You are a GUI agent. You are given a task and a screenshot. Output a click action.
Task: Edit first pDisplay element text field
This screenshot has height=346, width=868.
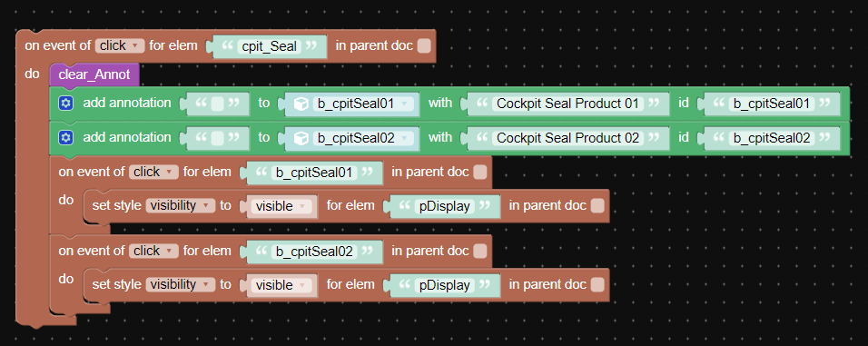(x=445, y=206)
